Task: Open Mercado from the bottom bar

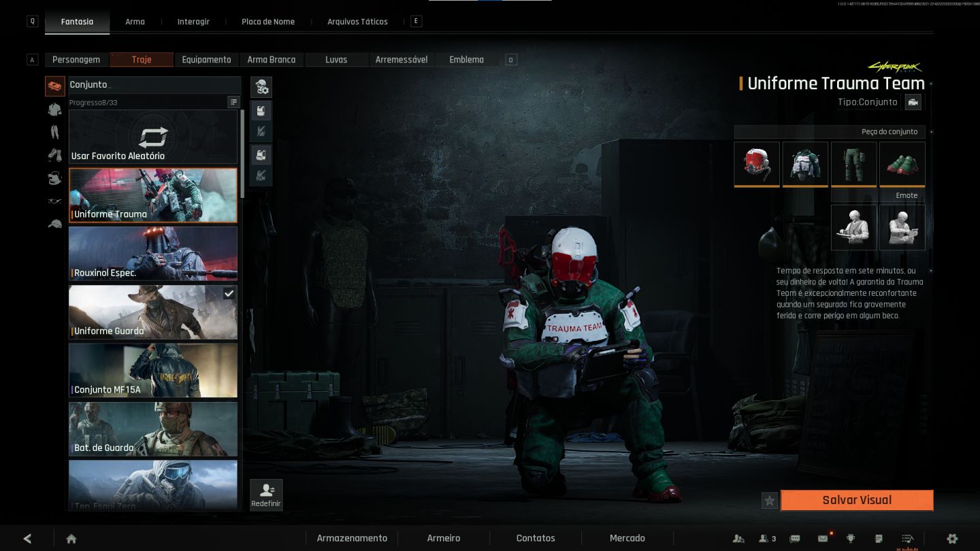Action: pos(627,538)
